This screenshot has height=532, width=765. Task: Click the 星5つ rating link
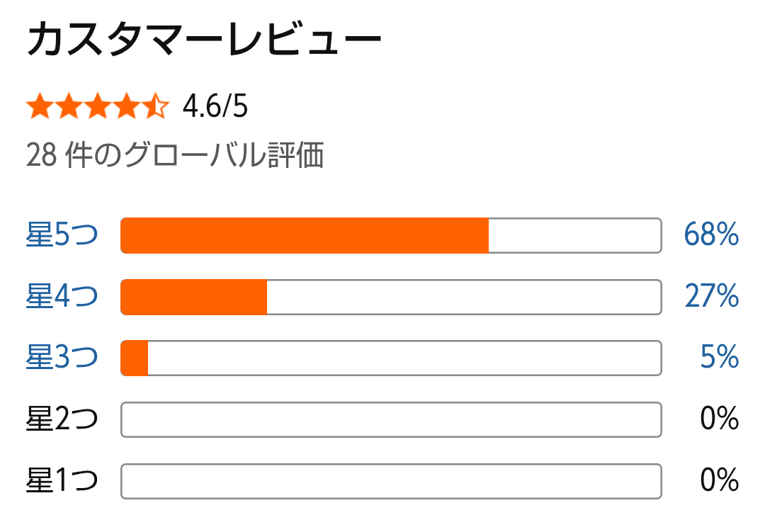click(x=62, y=235)
